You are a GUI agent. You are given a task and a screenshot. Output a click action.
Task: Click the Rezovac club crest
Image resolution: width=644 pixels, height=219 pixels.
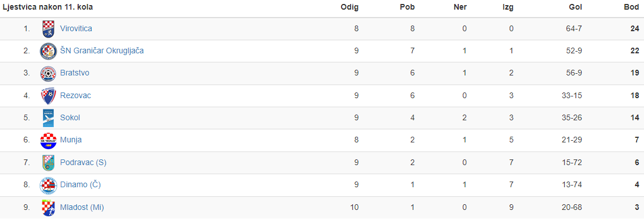tap(48, 95)
